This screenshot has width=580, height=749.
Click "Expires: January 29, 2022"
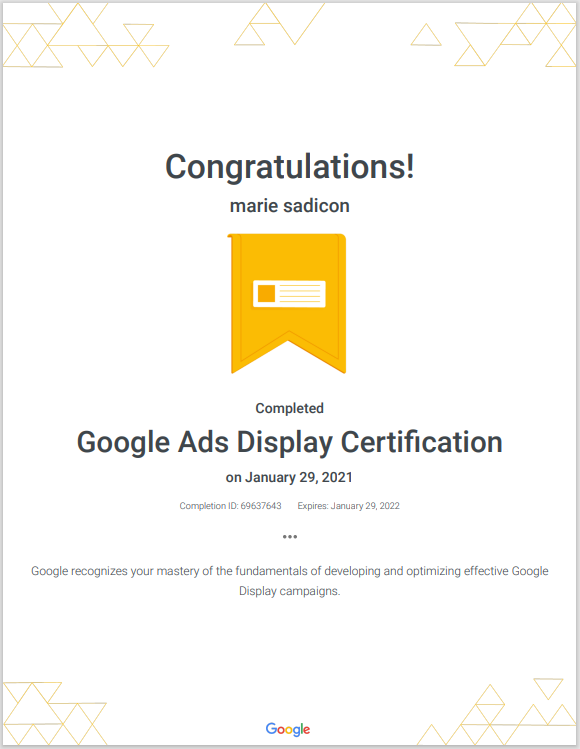(348, 506)
